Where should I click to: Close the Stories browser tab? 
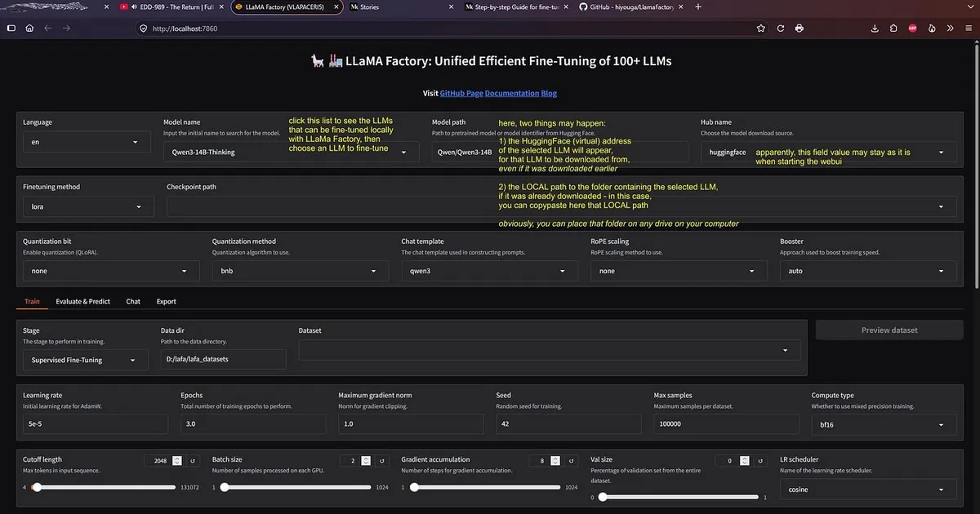452,7
